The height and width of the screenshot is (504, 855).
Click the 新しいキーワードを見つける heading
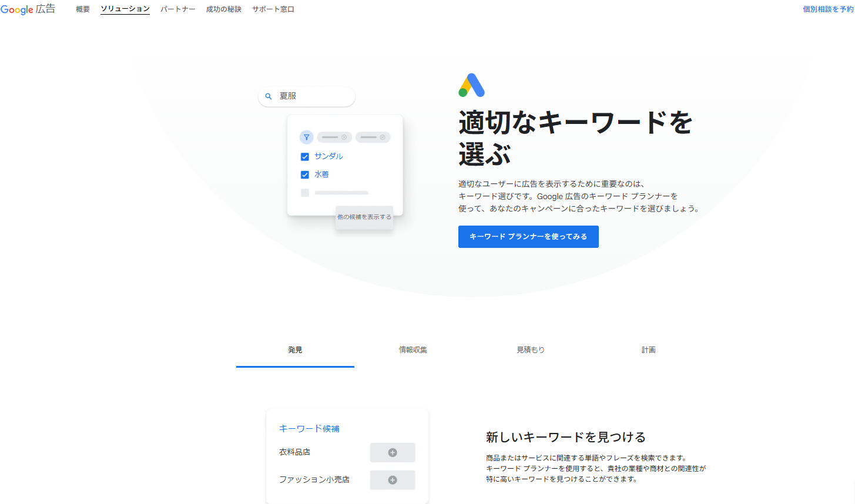566,437
